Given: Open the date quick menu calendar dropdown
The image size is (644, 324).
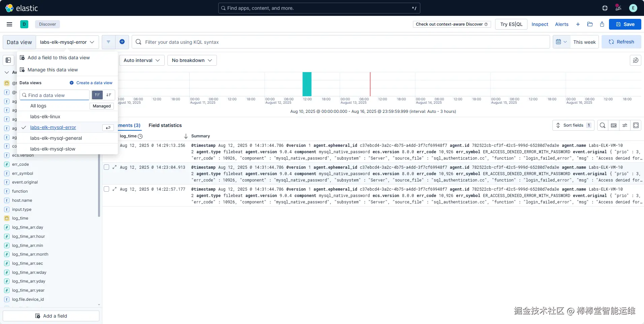Looking at the screenshot, I should pyautogui.click(x=561, y=42).
